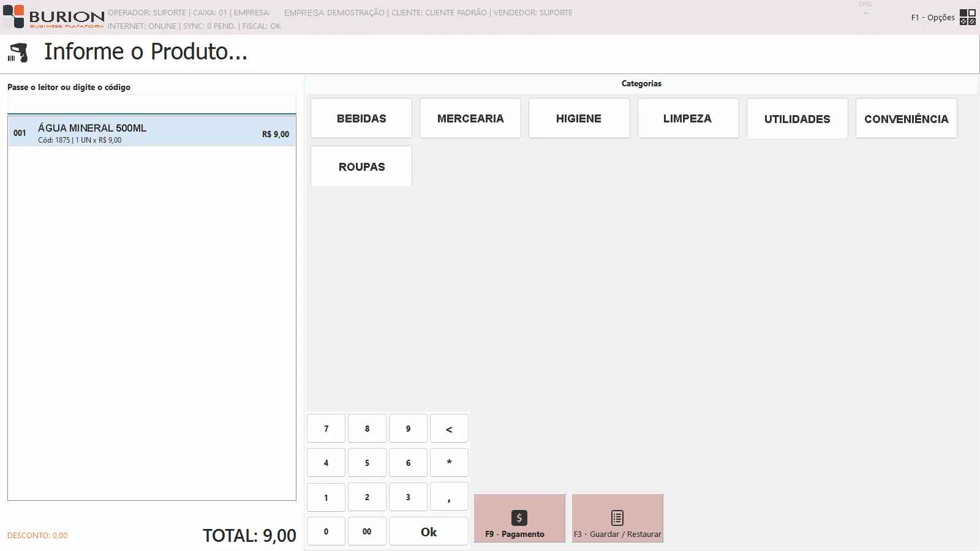980x551 pixels.
Task: Select the MERCEARIA category
Action: point(470,118)
